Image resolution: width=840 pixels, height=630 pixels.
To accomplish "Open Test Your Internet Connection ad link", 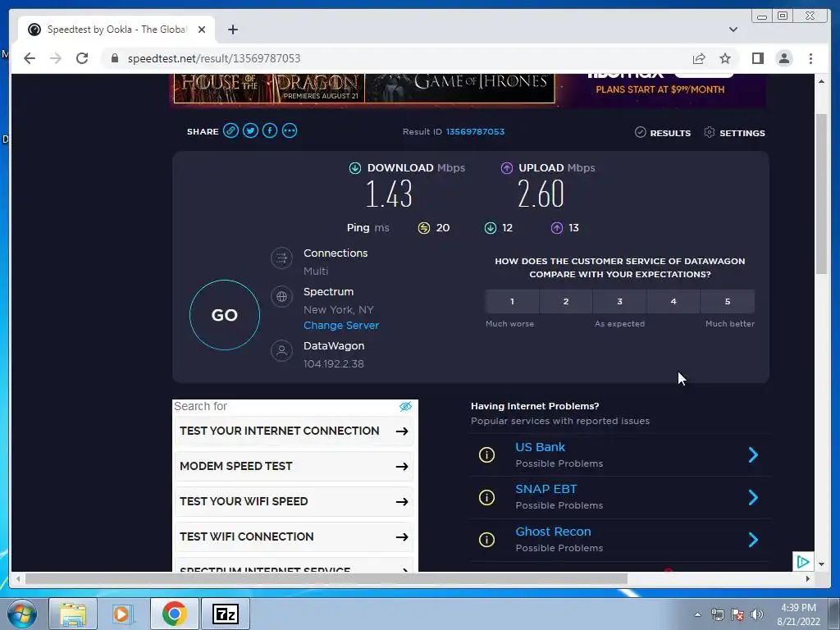I will [x=294, y=431].
